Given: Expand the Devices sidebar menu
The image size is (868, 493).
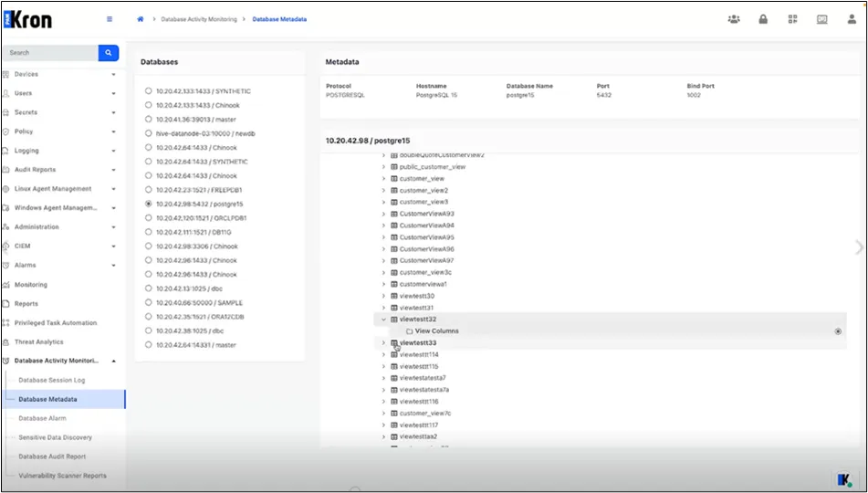Looking at the screenshot, I should coord(113,74).
